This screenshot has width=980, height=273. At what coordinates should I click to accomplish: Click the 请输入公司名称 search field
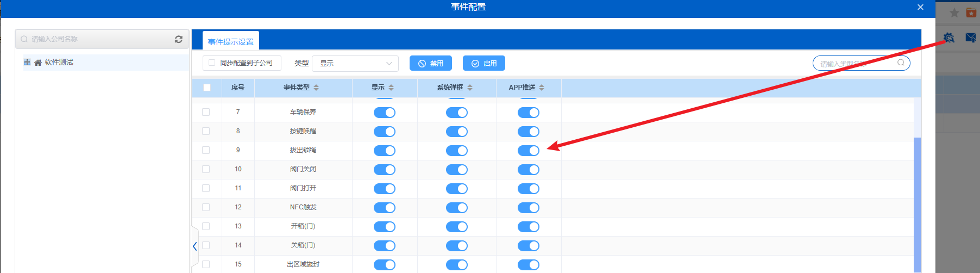point(98,39)
